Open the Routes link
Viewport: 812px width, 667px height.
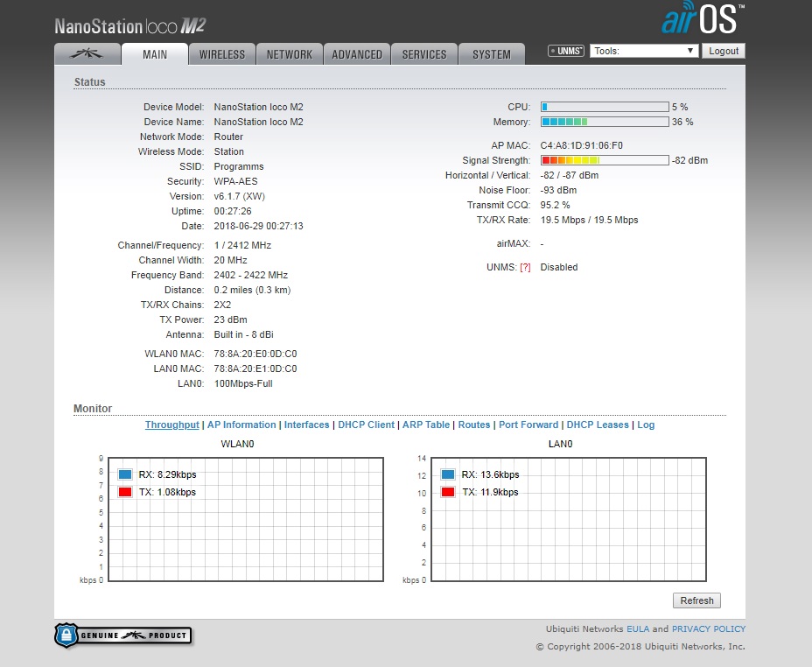pyautogui.click(x=474, y=425)
